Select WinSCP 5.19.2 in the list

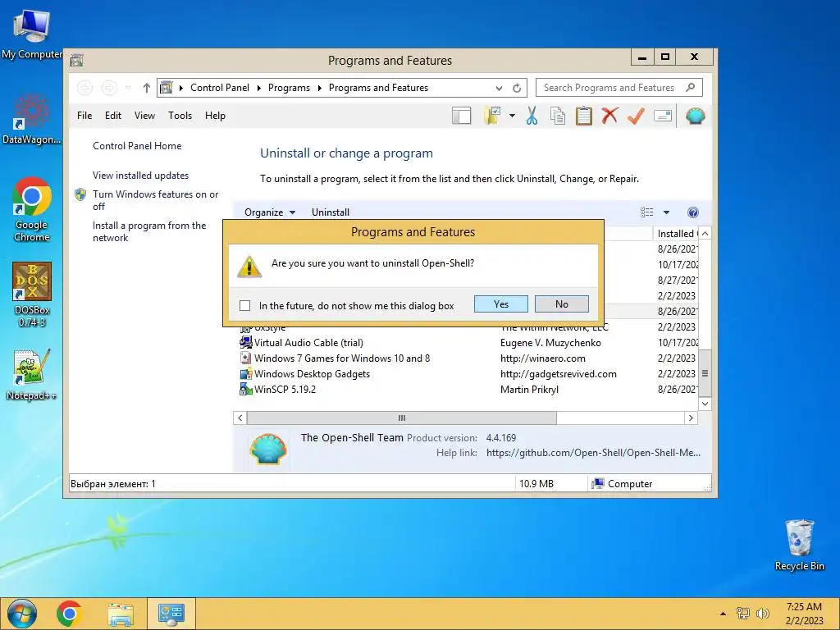click(465, 389)
